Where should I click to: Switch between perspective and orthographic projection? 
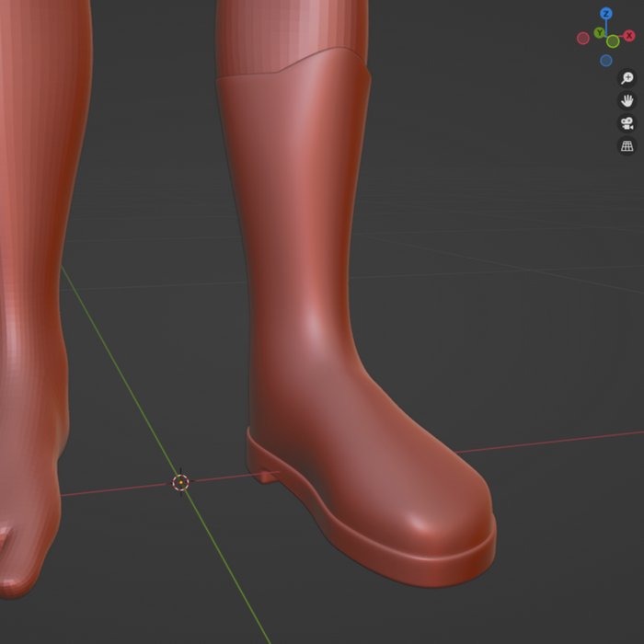tap(627, 145)
